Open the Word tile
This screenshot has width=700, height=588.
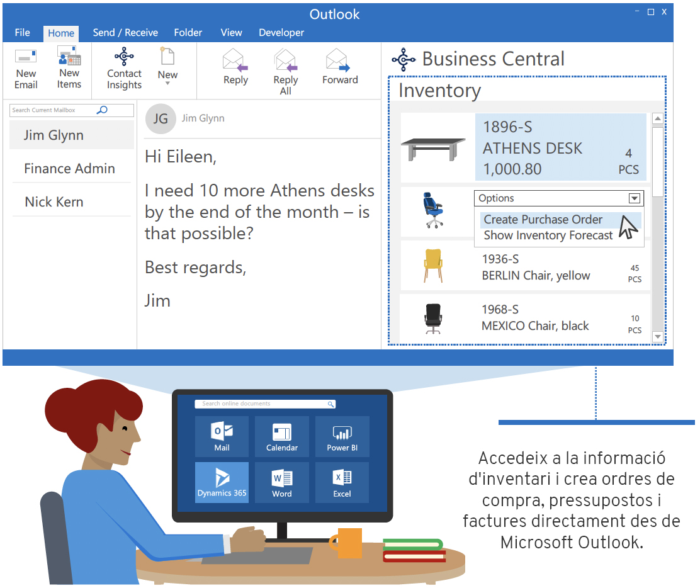click(281, 482)
